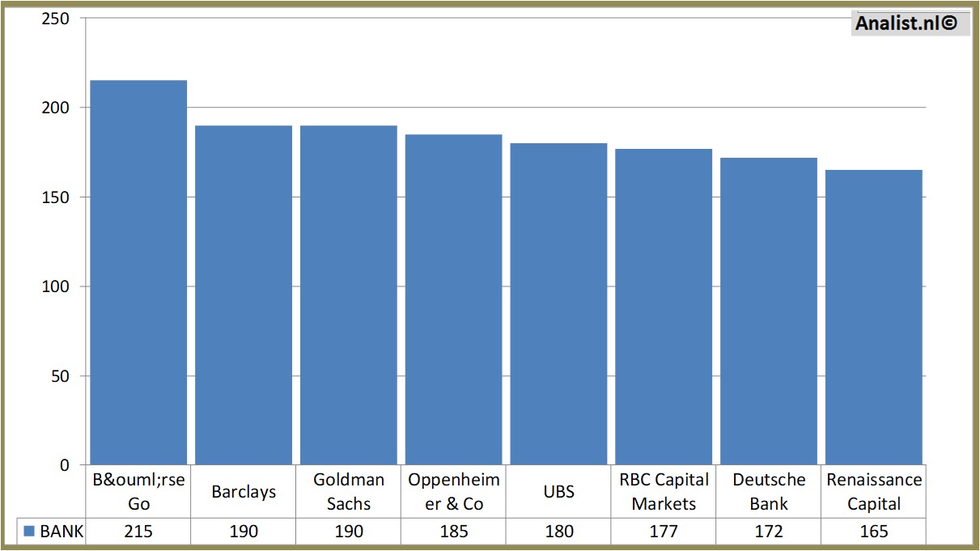
Task: Select the RBC Capital Markets axis label
Action: pyautogui.click(x=664, y=492)
